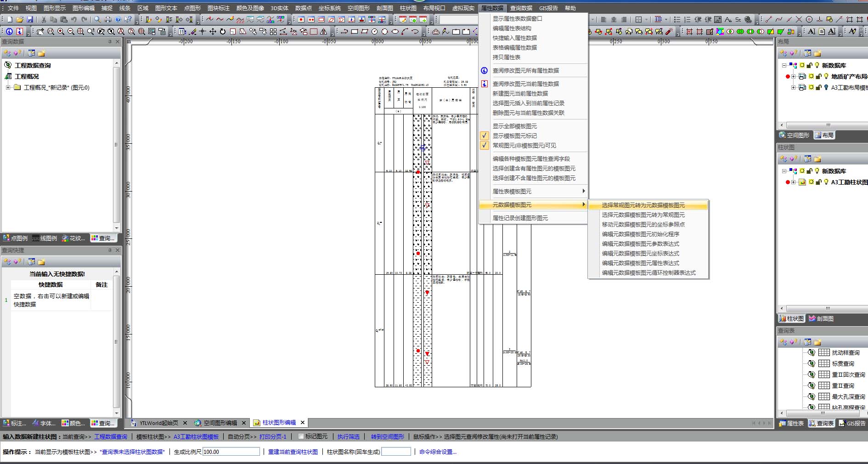Select 显示属性表数据窗口 menu entry

pyautogui.click(x=533, y=19)
